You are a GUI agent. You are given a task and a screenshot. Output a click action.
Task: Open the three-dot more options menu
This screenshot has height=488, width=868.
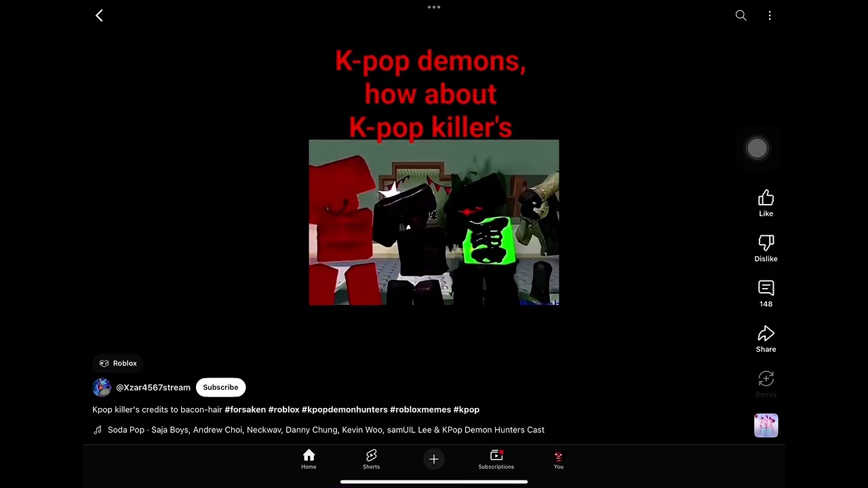770,16
